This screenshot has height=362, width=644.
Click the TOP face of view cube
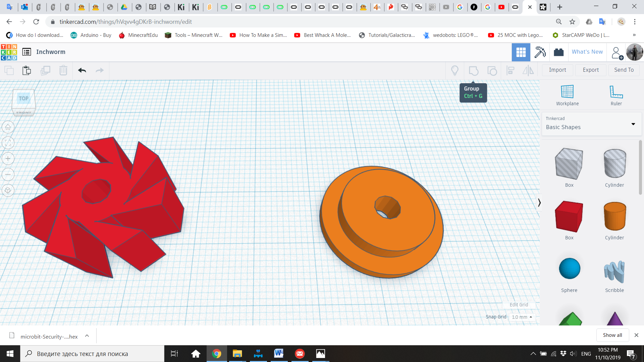click(23, 99)
